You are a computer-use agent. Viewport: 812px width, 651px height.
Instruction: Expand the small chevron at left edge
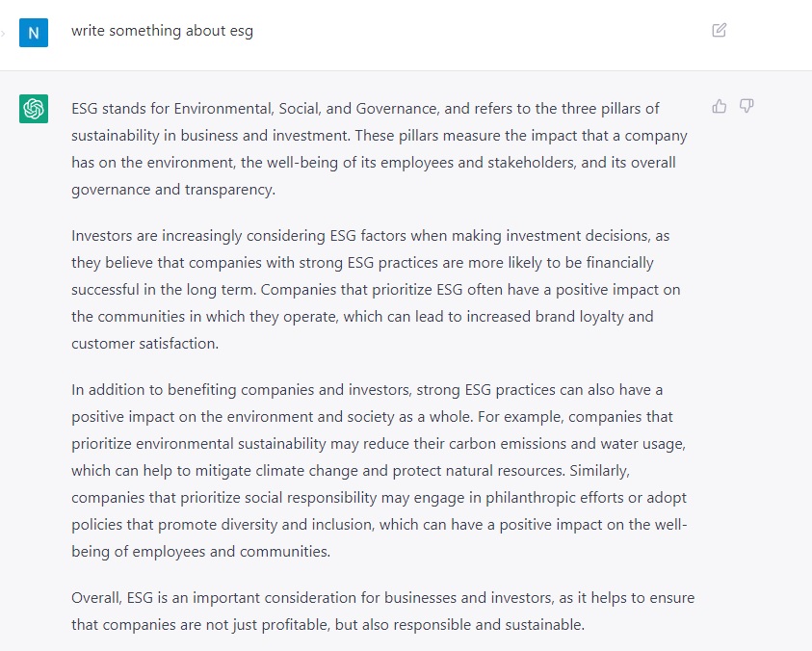point(3,34)
